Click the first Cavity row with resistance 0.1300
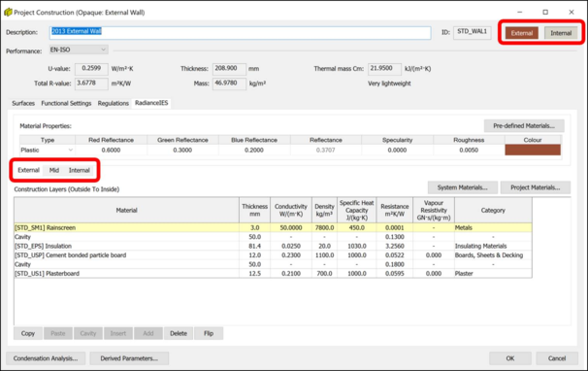Viewport: 588px width, 371px height. click(273, 237)
